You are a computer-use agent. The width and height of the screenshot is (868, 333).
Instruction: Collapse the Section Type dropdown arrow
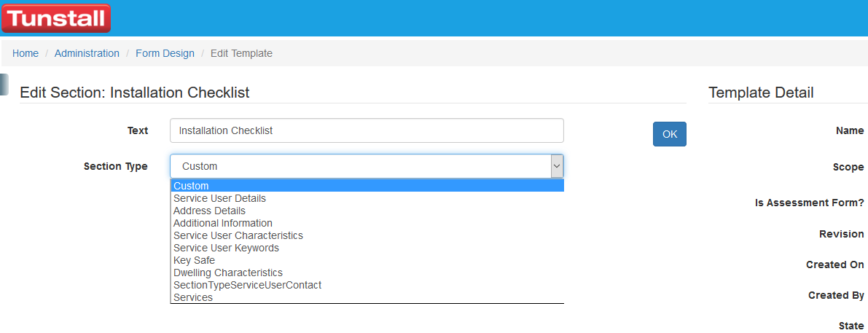pos(557,166)
